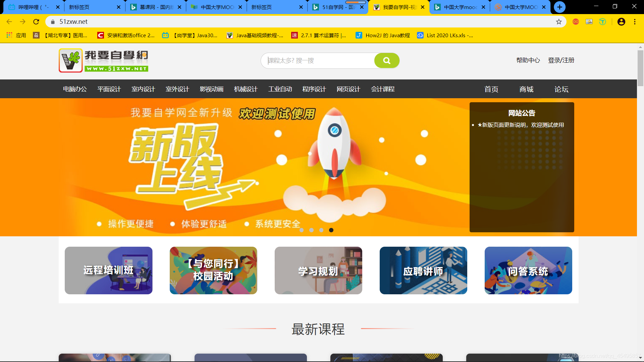Open the 帮助中心 link
The height and width of the screenshot is (362, 644).
[x=528, y=60]
